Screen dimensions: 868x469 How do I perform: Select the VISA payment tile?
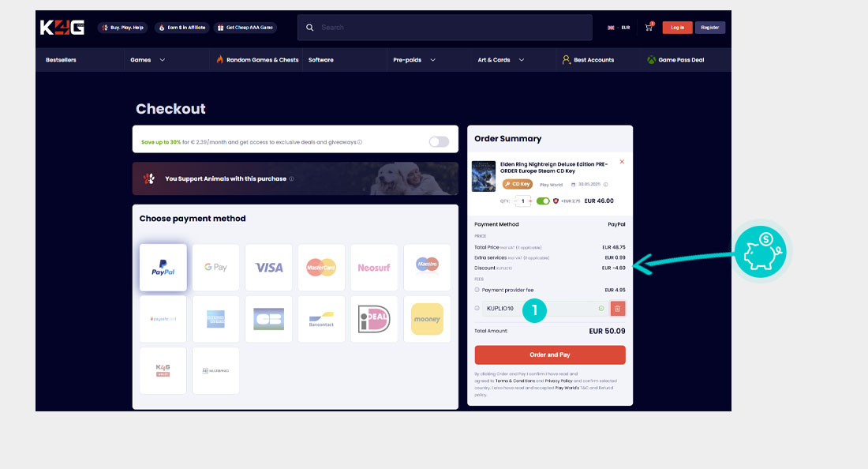(x=268, y=268)
